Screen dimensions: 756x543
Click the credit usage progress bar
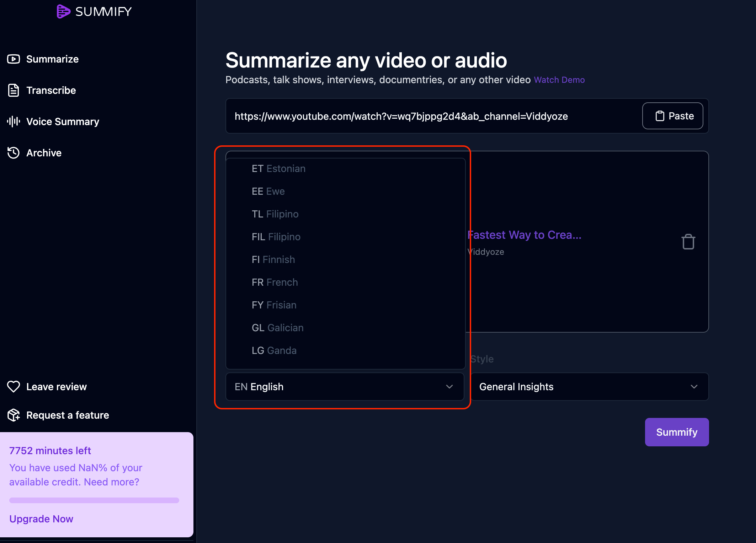click(x=94, y=500)
